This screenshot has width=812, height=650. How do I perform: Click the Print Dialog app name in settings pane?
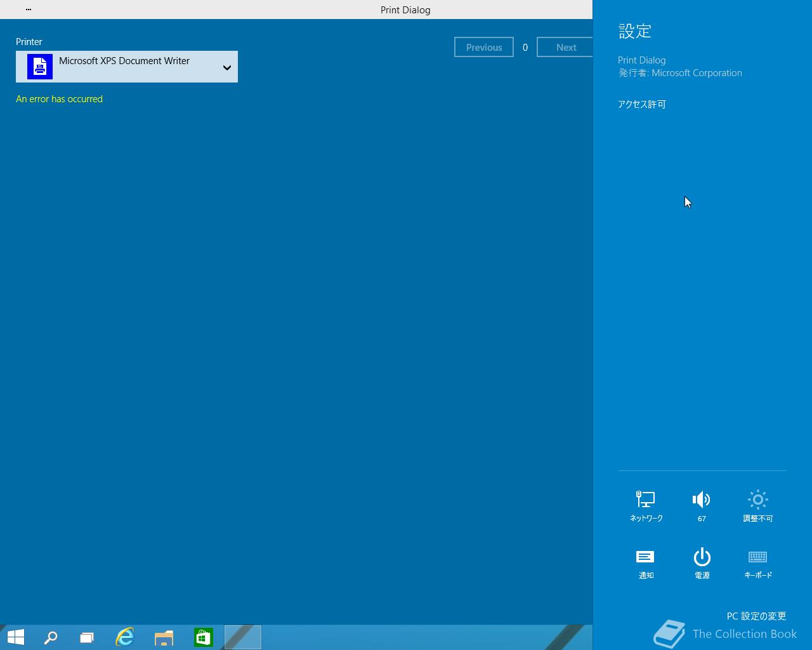642,60
